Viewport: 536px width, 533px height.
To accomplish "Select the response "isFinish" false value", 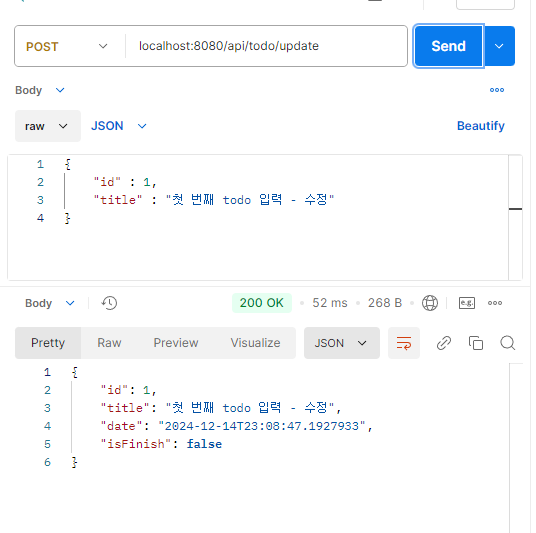I will click(204, 444).
